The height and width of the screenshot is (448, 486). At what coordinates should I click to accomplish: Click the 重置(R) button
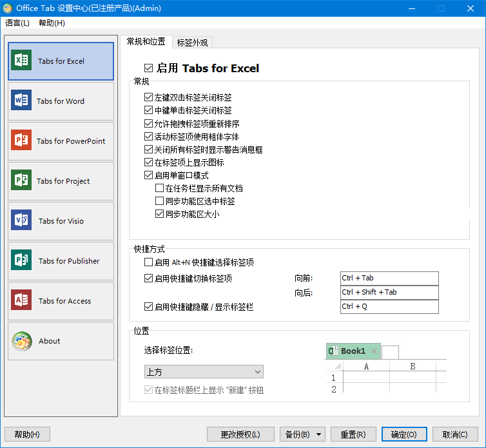(x=353, y=434)
